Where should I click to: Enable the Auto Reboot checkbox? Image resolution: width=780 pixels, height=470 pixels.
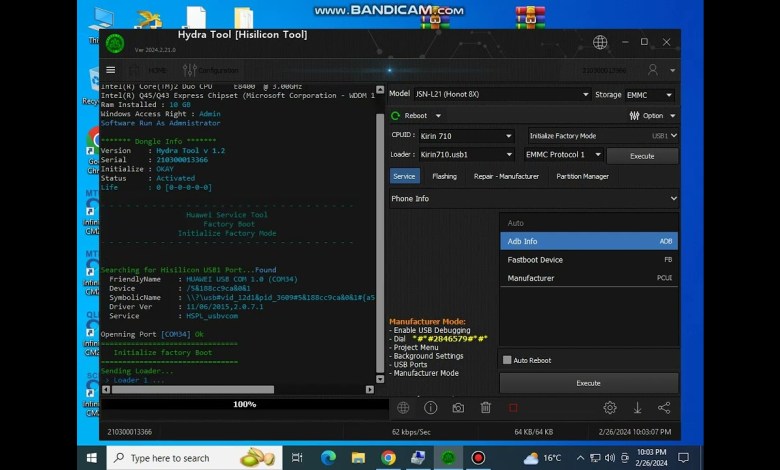click(x=507, y=360)
